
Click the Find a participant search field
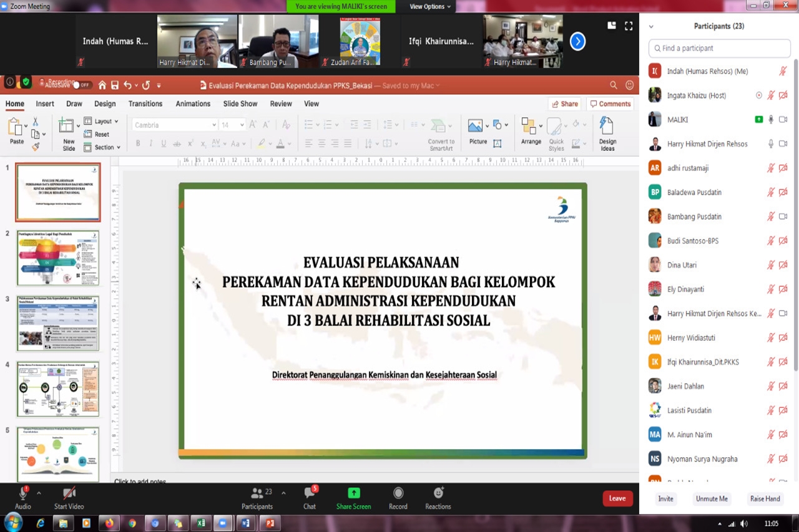point(720,48)
